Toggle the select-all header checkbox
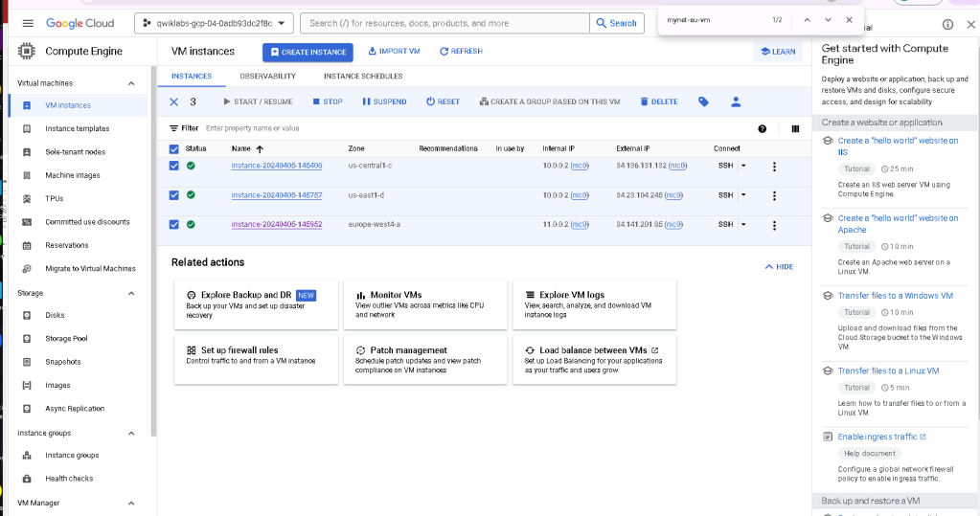 pos(173,148)
